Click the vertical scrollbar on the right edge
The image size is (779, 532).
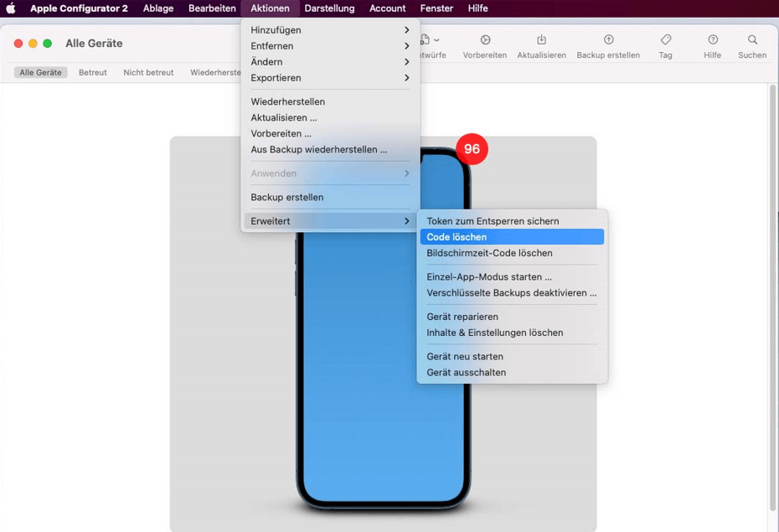(772, 298)
